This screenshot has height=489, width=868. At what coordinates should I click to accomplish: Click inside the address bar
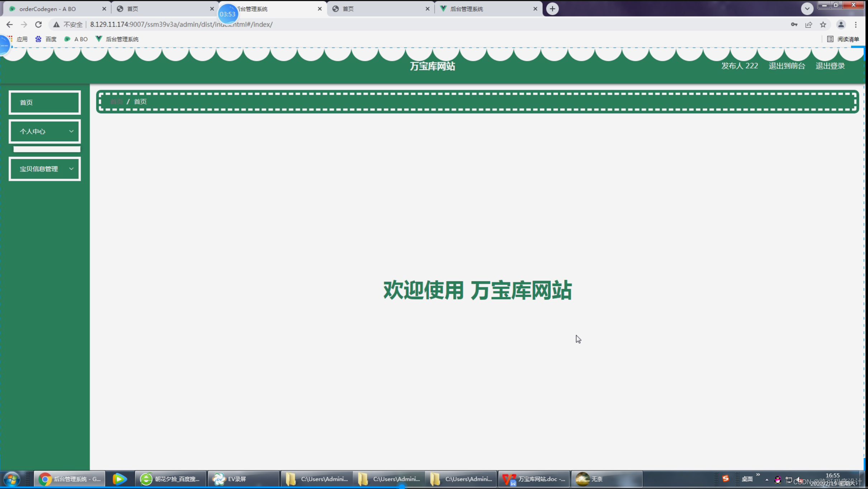pos(215,24)
